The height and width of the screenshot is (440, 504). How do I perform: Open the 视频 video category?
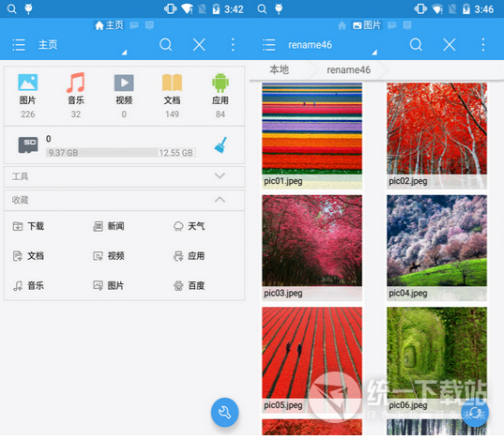(124, 96)
